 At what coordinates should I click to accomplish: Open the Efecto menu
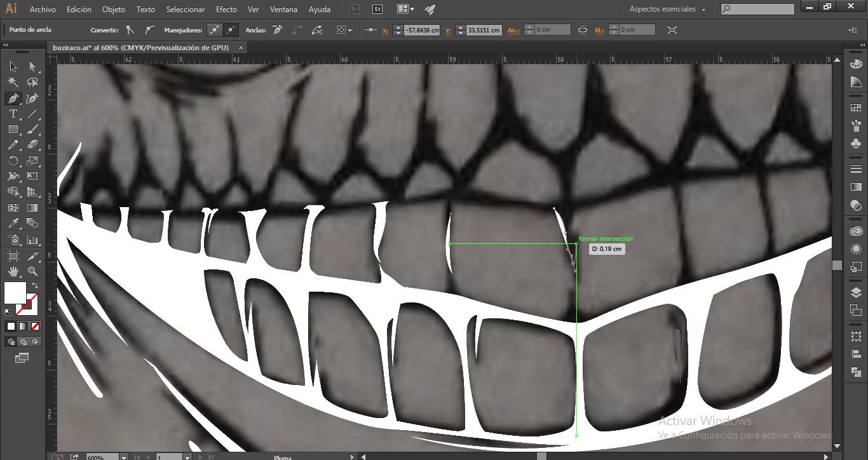(226, 10)
